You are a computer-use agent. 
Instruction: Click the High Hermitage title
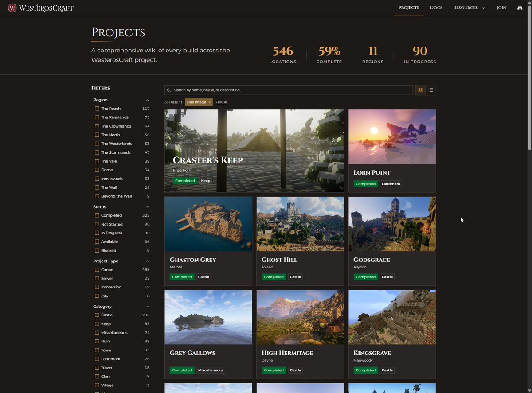[x=287, y=353]
